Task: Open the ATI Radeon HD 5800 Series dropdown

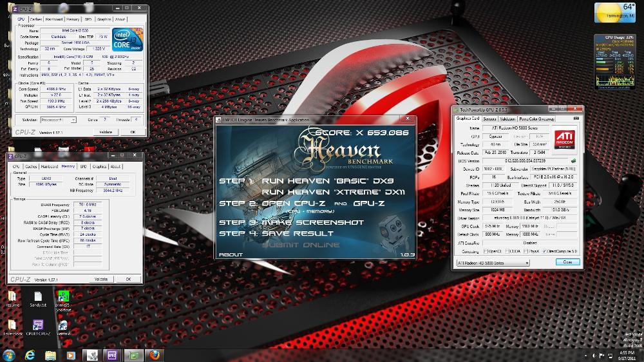Action: click(x=493, y=263)
